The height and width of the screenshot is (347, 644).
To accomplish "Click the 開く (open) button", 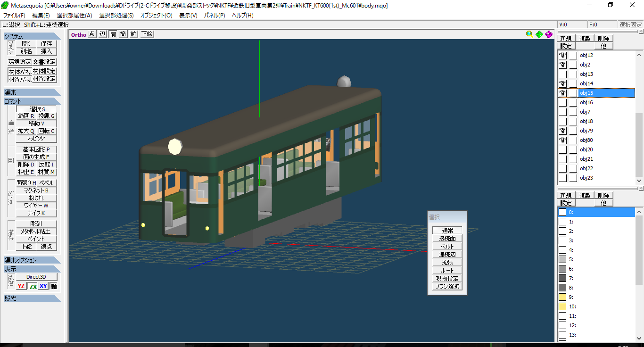I will click(26, 43).
